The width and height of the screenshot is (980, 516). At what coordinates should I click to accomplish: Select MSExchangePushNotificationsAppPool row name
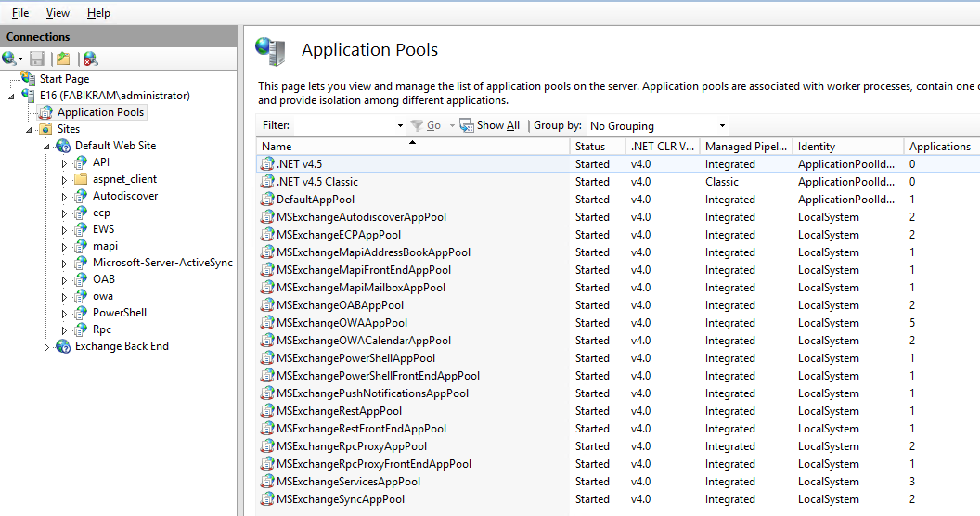click(x=372, y=393)
